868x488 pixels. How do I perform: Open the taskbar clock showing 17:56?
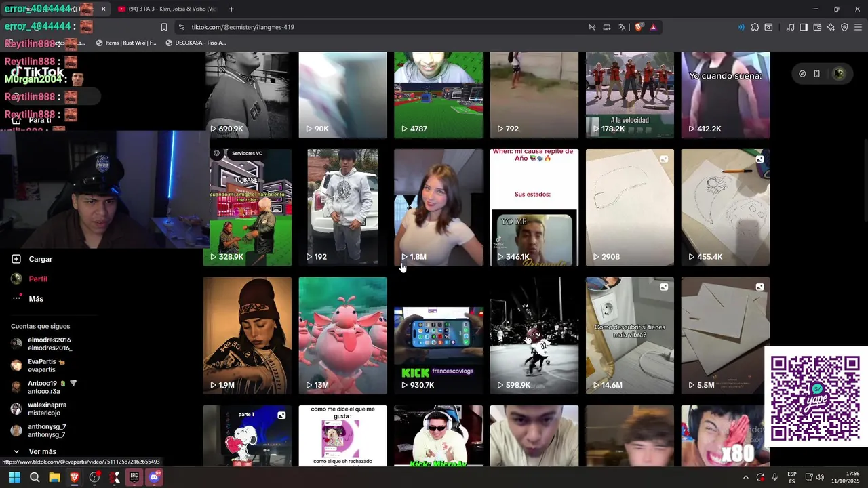[x=846, y=477]
